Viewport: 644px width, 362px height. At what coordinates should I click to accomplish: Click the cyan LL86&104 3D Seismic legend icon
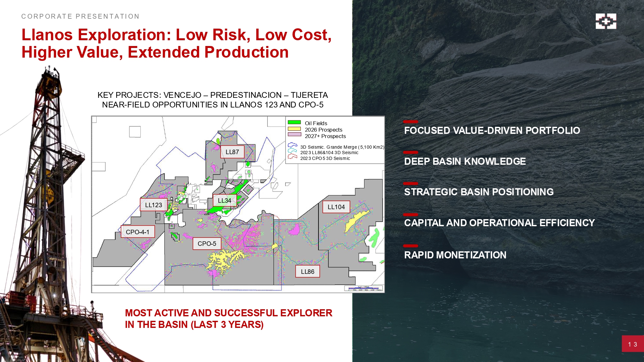(x=292, y=151)
